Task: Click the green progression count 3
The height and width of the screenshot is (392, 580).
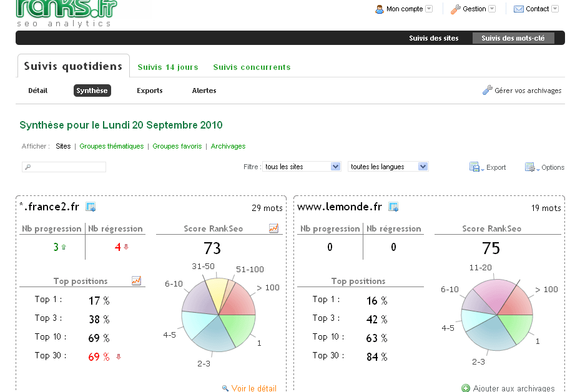Action: [56, 247]
